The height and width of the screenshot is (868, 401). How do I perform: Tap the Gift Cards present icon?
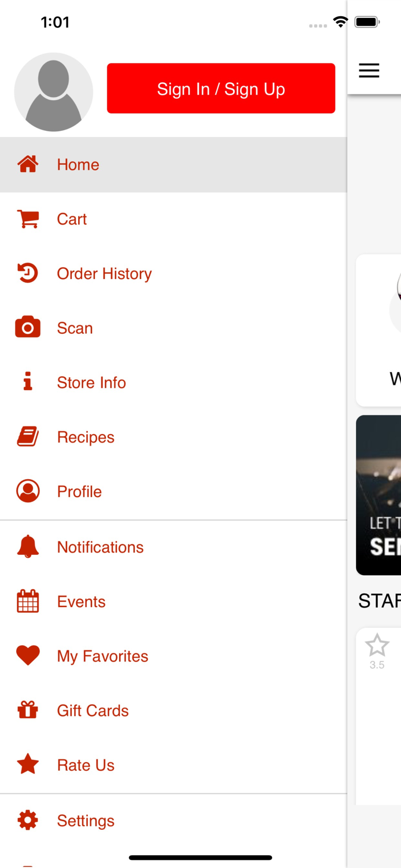[x=28, y=710]
